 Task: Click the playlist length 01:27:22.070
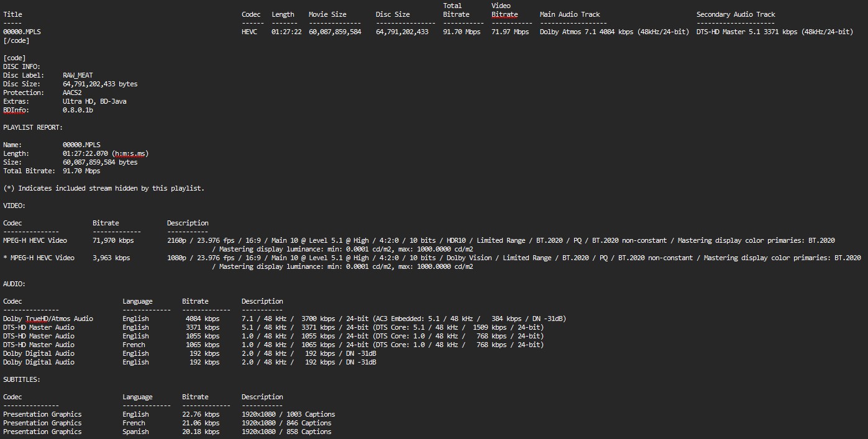click(x=85, y=153)
